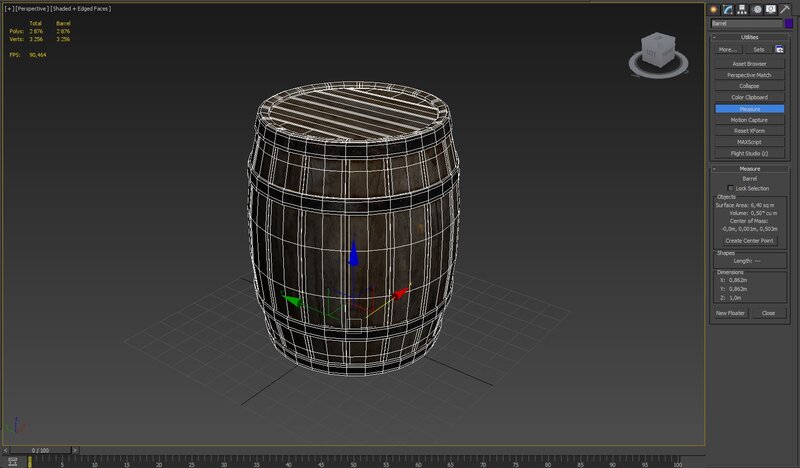Select the Utilities hammer tab

point(784,9)
